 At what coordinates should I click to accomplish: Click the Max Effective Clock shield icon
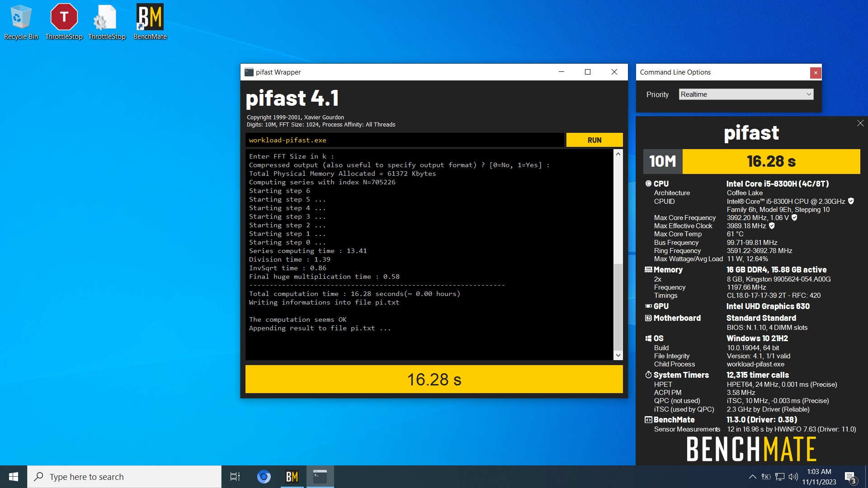pos(772,226)
